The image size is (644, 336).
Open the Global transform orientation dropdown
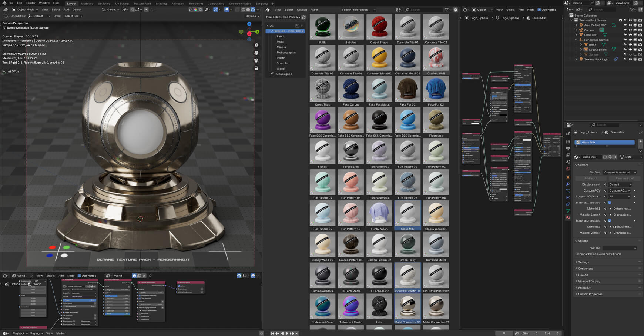(111, 10)
